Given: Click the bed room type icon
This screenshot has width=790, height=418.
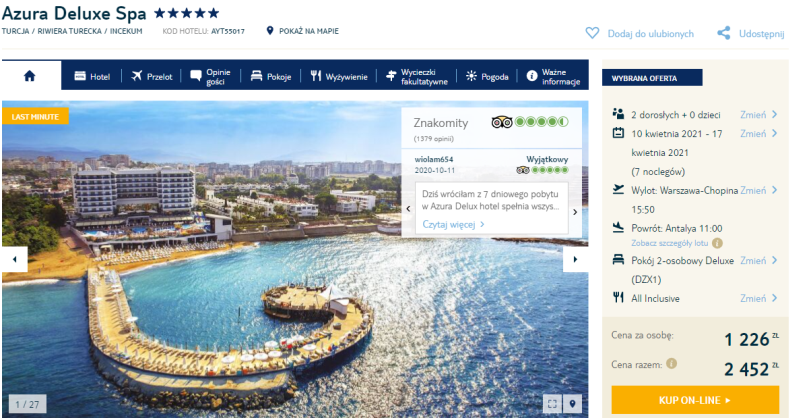Looking at the screenshot, I should click(618, 260).
